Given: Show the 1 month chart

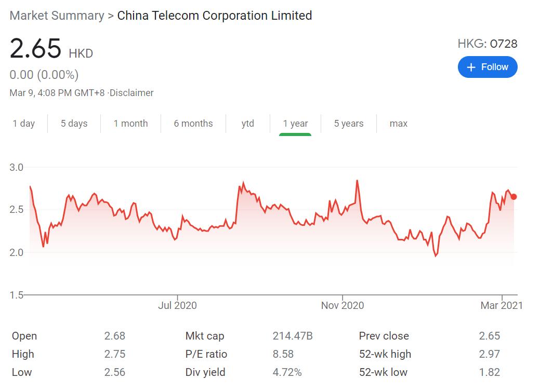Looking at the screenshot, I should 130,124.
